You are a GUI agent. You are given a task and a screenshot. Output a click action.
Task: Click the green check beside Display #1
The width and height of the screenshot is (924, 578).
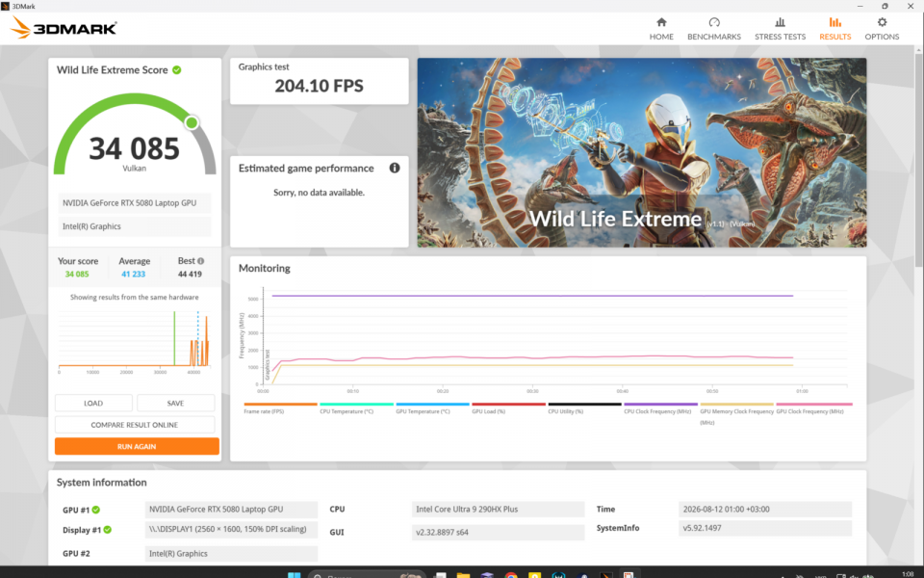coord(107,530)
